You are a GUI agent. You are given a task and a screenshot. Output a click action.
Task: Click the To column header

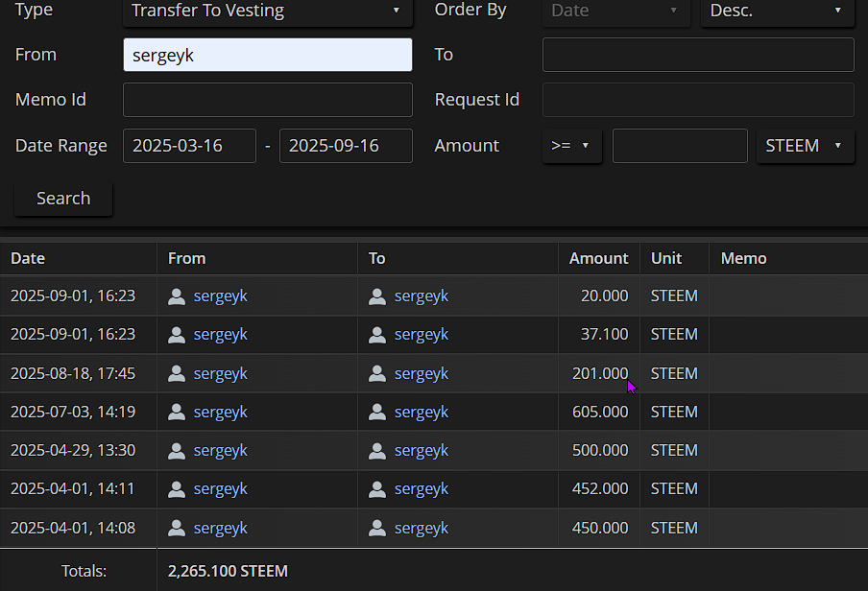tap(377, 258)
